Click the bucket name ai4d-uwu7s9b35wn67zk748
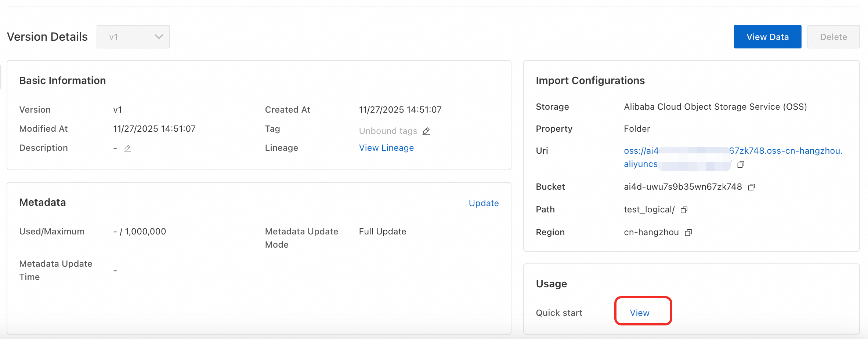Viewport: 868px width, 339px height. pos(683,187)
